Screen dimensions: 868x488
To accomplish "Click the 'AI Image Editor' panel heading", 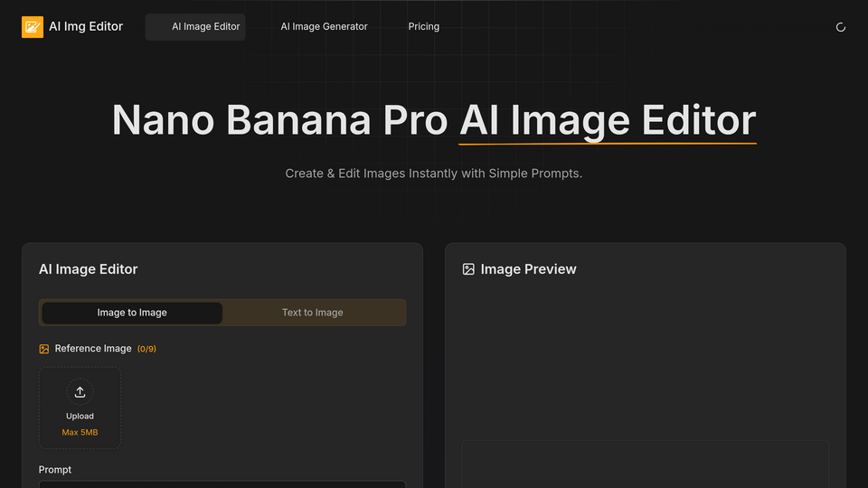I will [88, 269].
